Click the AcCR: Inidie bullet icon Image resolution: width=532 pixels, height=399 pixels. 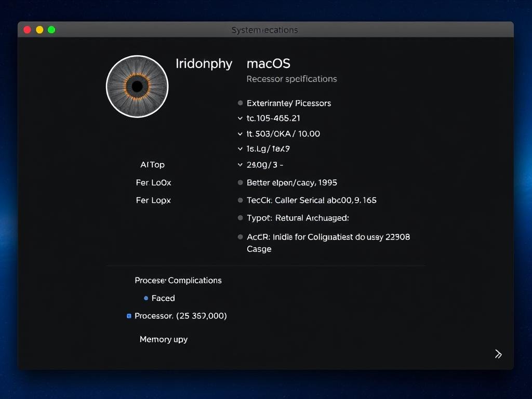pyautogui.click(x=240, y=237)
